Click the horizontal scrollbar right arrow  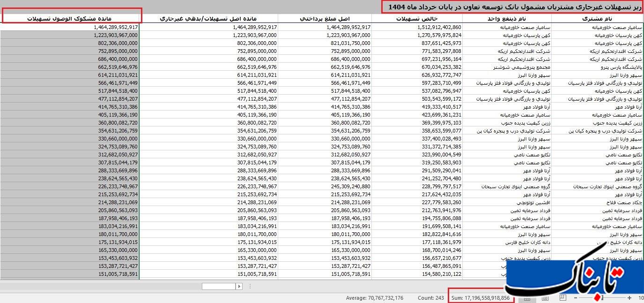point(239,286)
